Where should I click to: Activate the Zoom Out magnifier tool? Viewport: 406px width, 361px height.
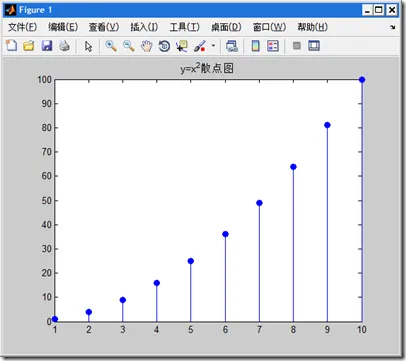click(129, 46)
